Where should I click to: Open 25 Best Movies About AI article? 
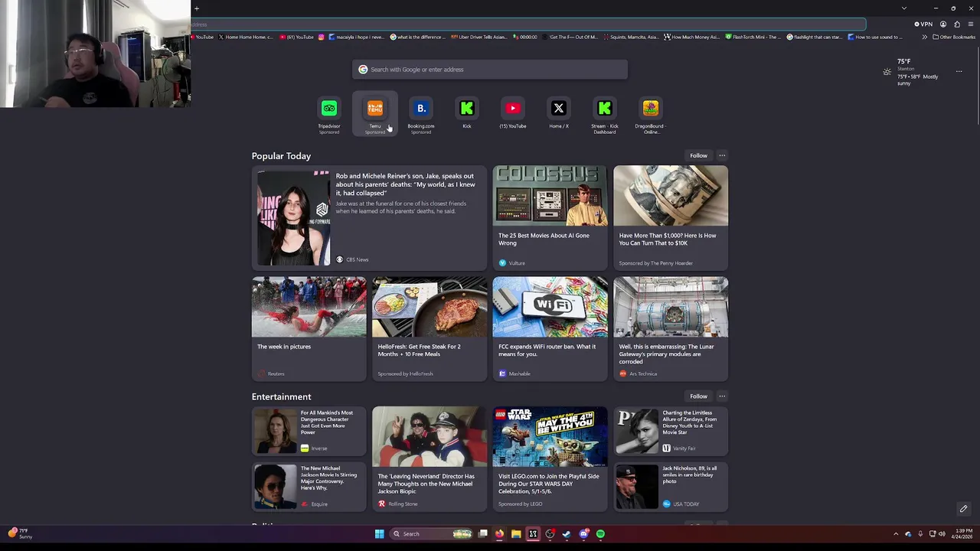[x=550, y=218]
